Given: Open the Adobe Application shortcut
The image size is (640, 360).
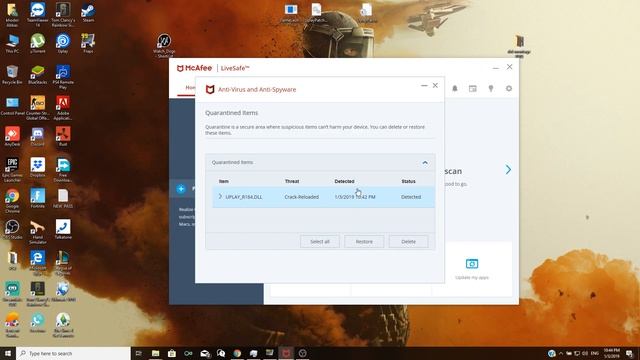Looking at the screenshot, I should tap(63, 108).
